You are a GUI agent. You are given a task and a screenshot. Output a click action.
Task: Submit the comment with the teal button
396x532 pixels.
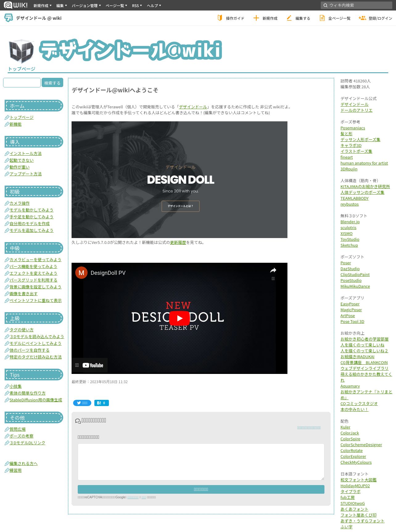(x=201, y=489)
